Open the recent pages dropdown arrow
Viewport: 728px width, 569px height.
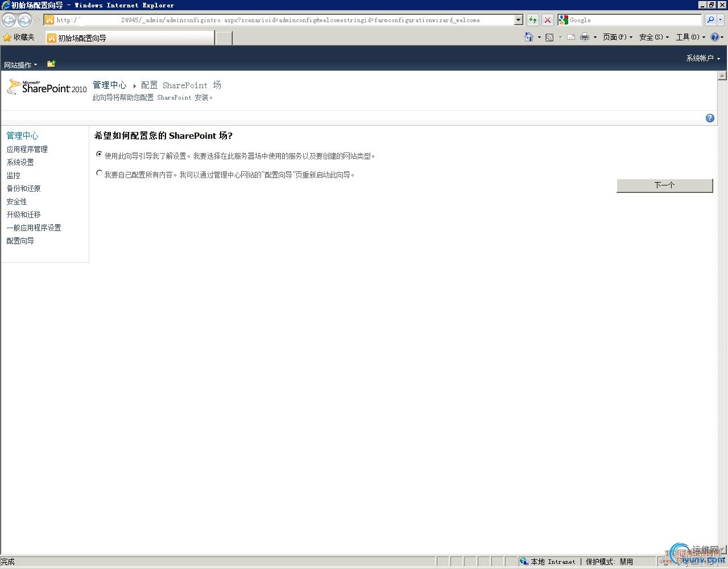click(x=37, y=20)
